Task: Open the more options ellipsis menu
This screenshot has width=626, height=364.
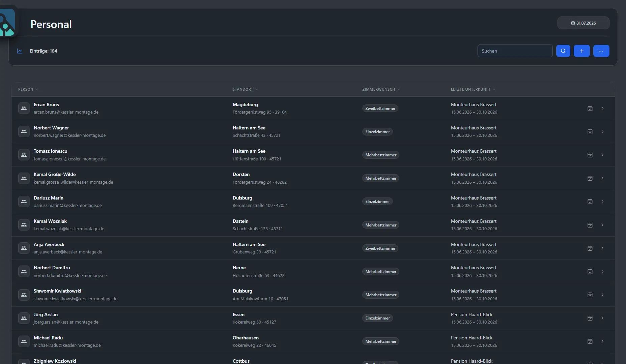Action: 601,51
